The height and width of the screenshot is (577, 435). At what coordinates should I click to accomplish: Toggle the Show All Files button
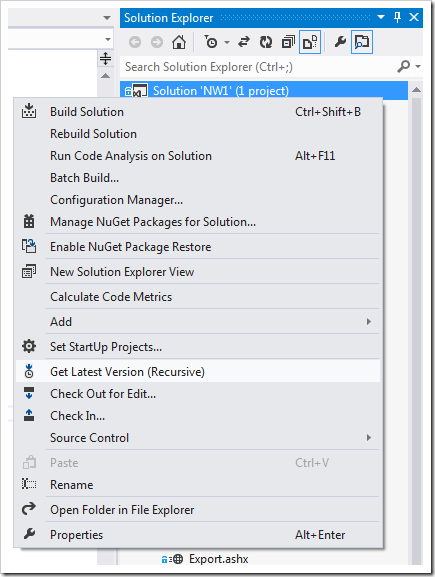pos(310,42)
